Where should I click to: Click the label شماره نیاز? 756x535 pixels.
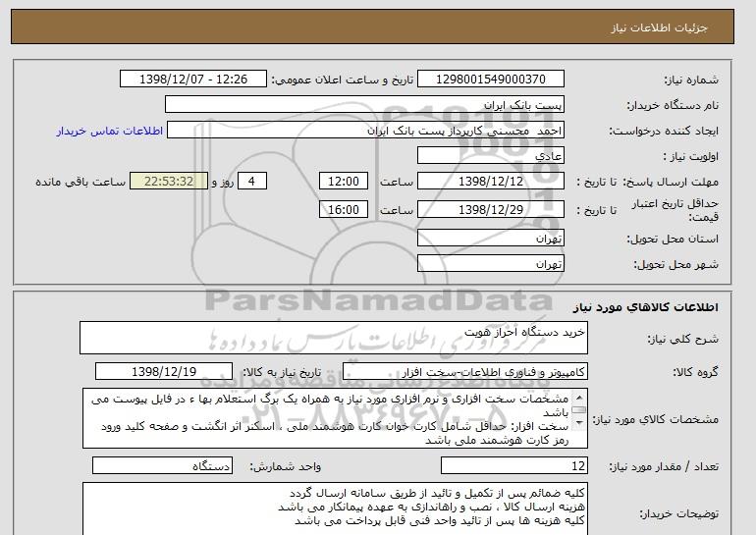tap(691, 80)
